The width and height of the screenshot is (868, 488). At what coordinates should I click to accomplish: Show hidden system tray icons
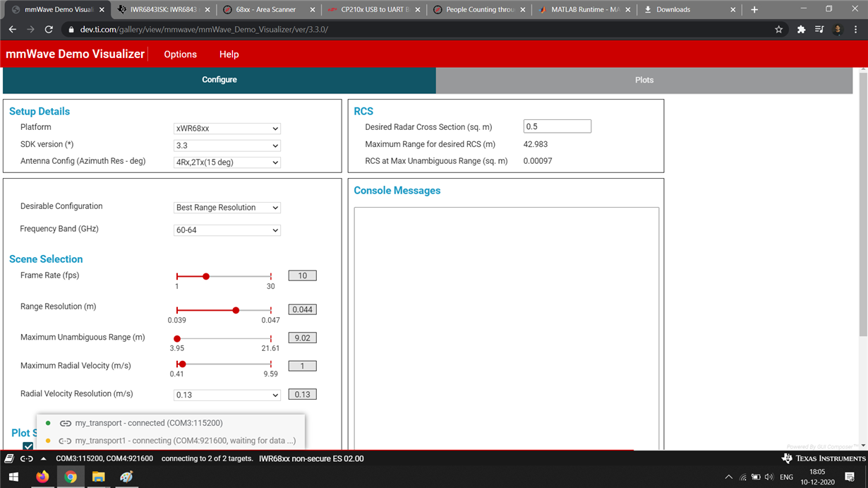tap(729, 477)
